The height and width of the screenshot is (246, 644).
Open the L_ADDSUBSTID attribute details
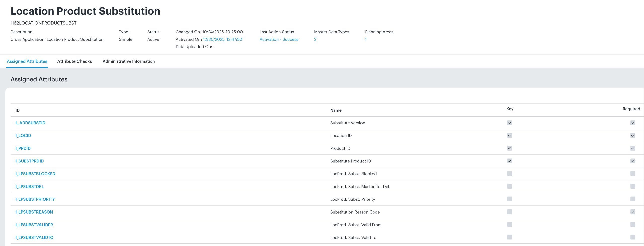click(30, 123)
